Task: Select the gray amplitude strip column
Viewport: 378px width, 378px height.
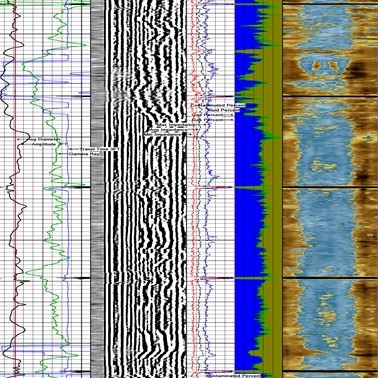Action: coord(98,189)
